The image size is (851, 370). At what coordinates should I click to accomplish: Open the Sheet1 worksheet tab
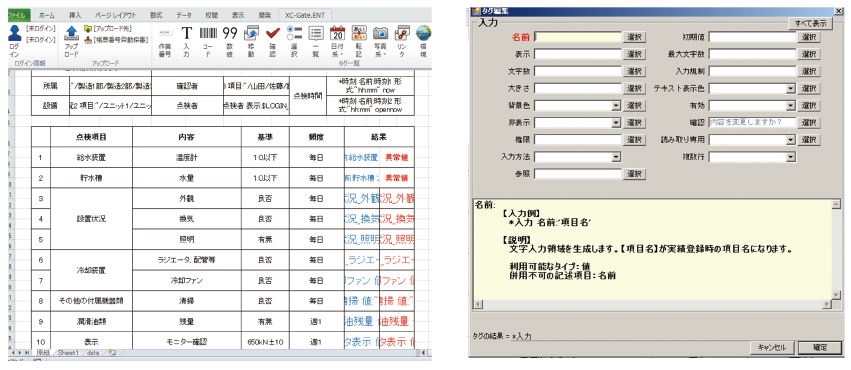point(69,353)
